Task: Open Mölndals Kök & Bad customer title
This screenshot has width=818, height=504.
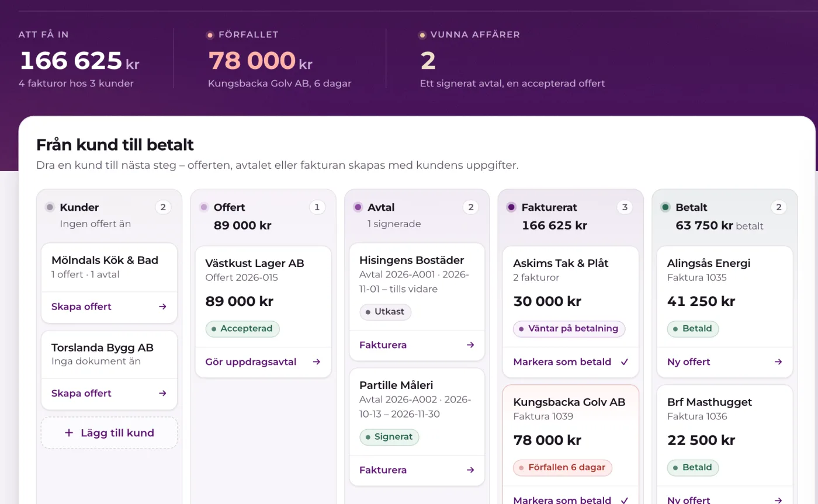Action: [x=105, y=260]
